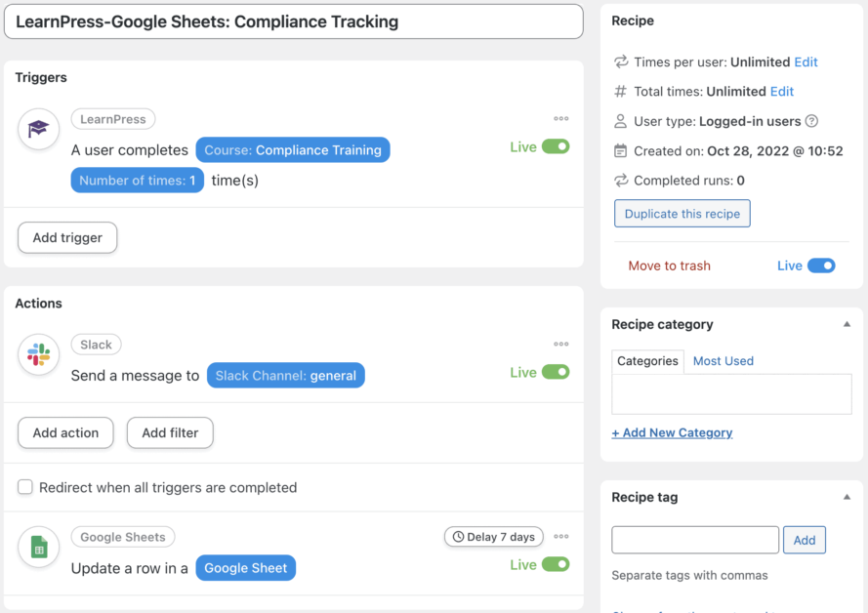Click the help icon beside Logged-in users
868x613 pixels.
click(811, 121)
